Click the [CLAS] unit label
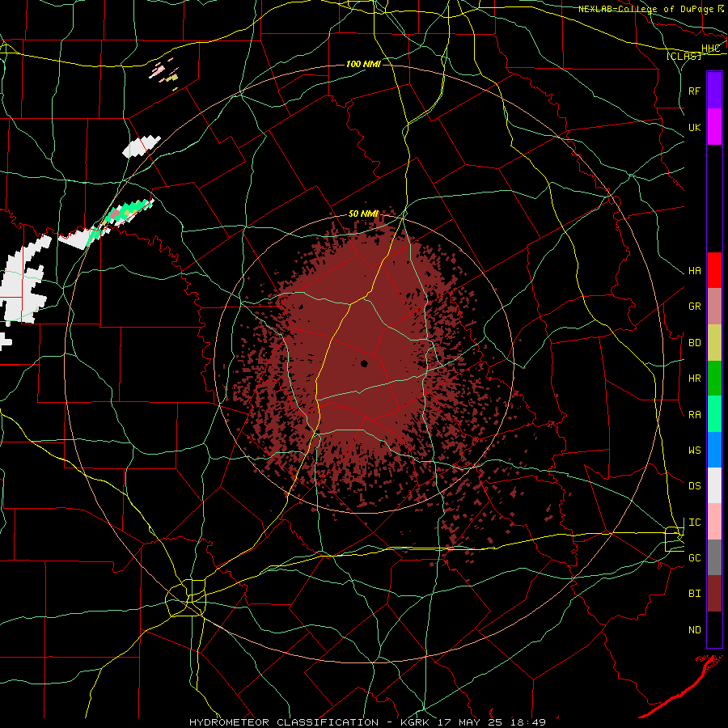Image resolution: width=728 pixels, height=728 pixels. point(684,56)
